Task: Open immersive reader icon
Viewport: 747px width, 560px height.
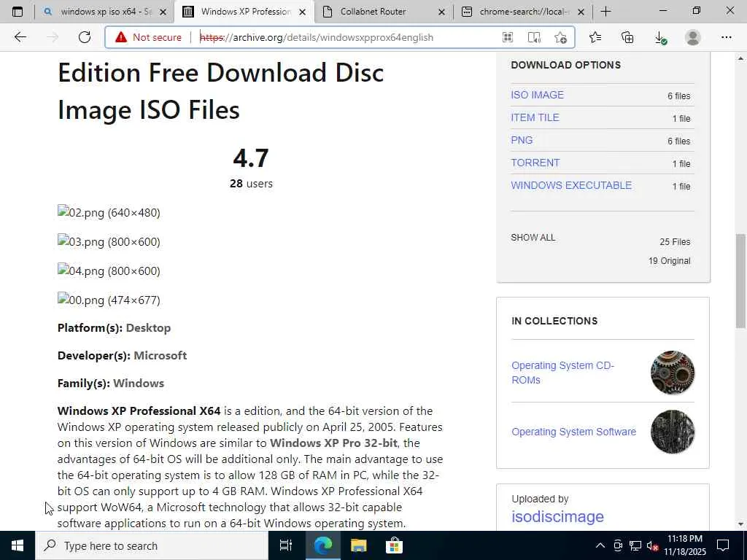Action: pyautogui.click(x=534, y=37)
